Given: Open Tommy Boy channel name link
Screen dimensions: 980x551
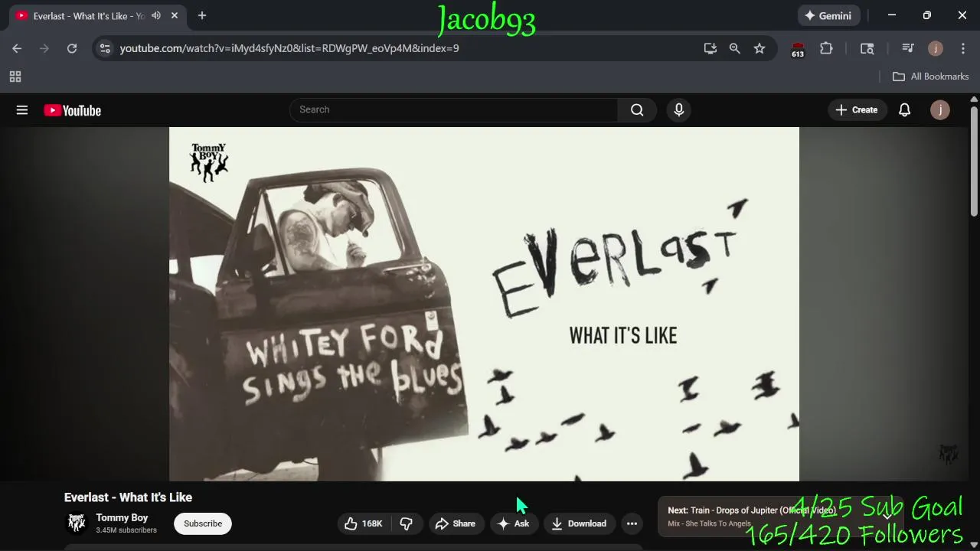Looking at the screenshot, I should pyautogui.click(x=122, y=518).
